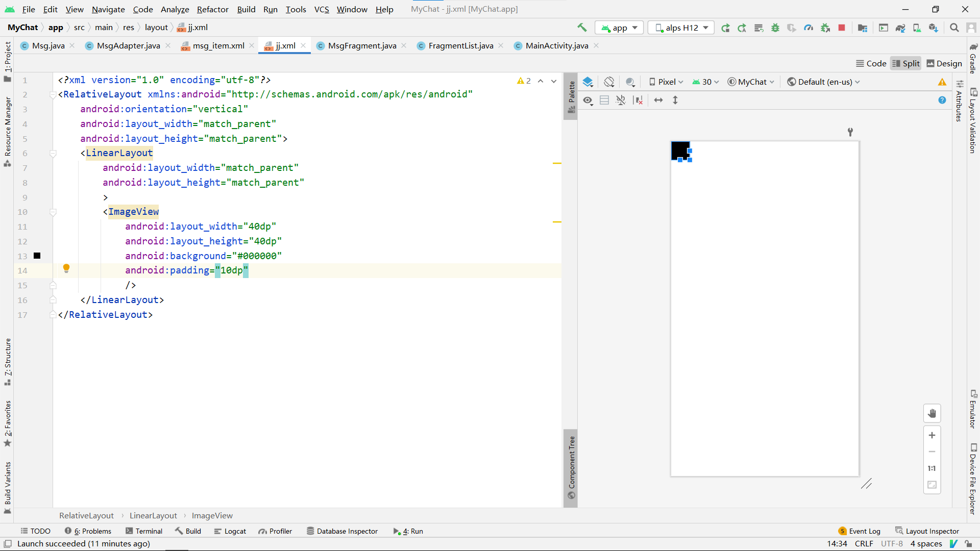Run the app with the green Run icon
The height and width of the screenshot is (551, 980).
[725, 28]
